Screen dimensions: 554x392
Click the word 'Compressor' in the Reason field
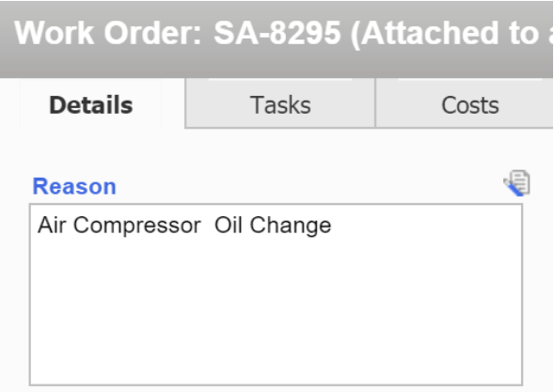click(137, 226)
